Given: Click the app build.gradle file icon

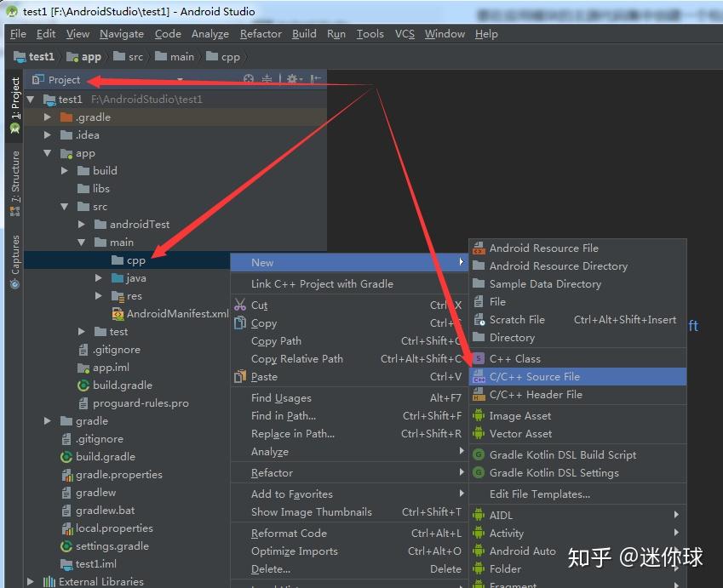Looking at the screenshot, I should [83, 385].
